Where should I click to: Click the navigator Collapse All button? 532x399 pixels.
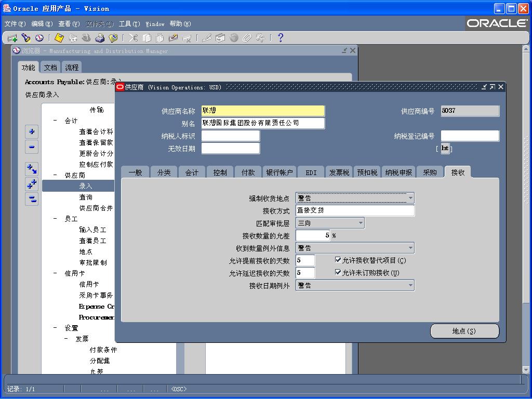tap(32, 199)
